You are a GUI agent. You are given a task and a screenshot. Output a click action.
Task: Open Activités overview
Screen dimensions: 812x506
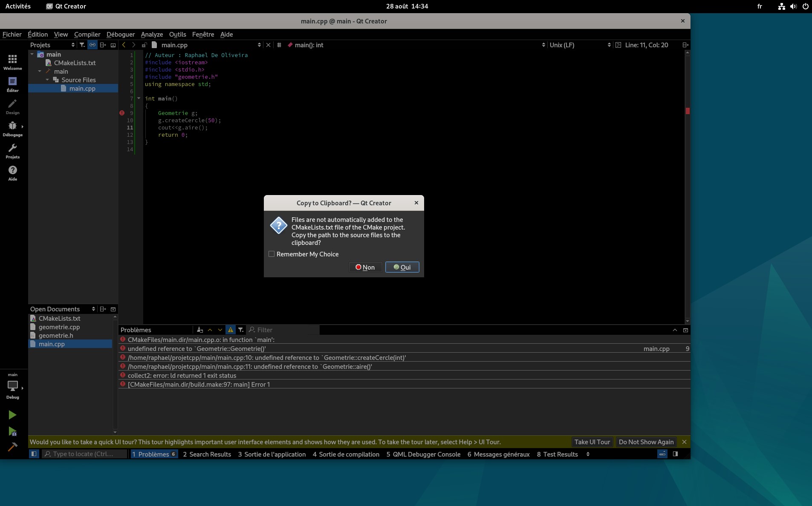tap(18, 6)
